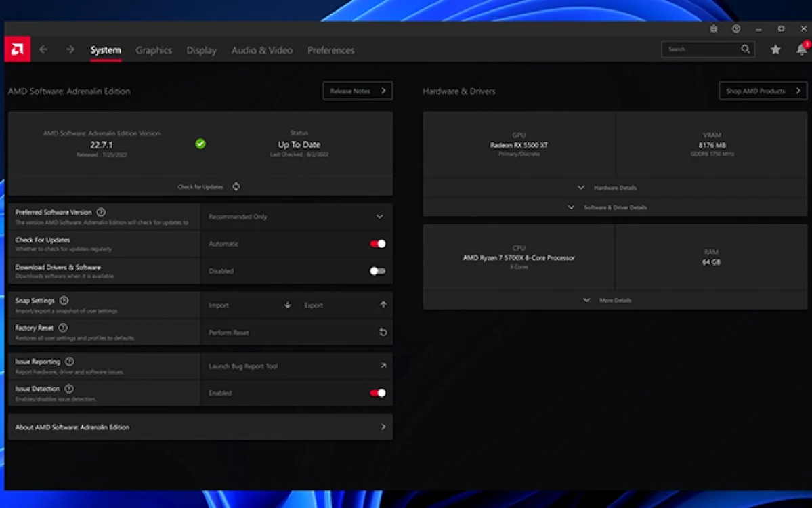Open the Preferences tab
The width and height of the screenshot is (812, 508).
pos(331,50)
